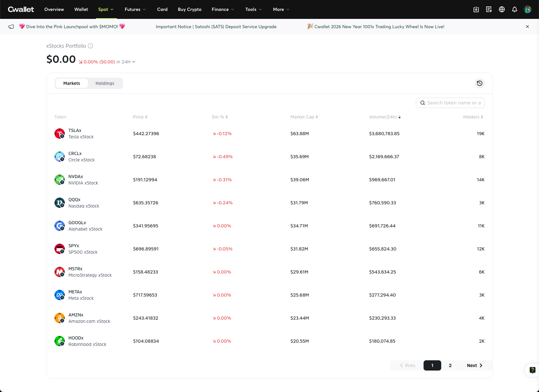The height and width of the screenshot is (392, 539).
Task: Open the help question mark widget
Action: pyautogui.click(x=532, y=370)
